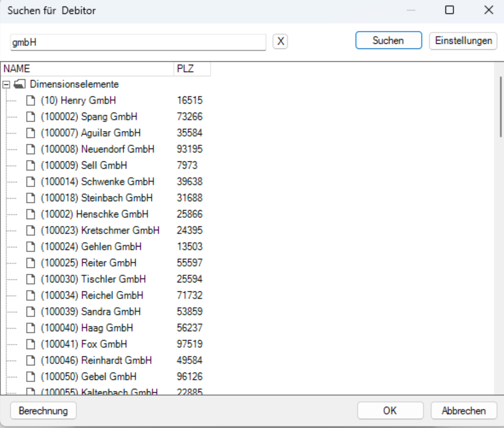Click document icon beside Tischler GmbH

tap(31, 279)
